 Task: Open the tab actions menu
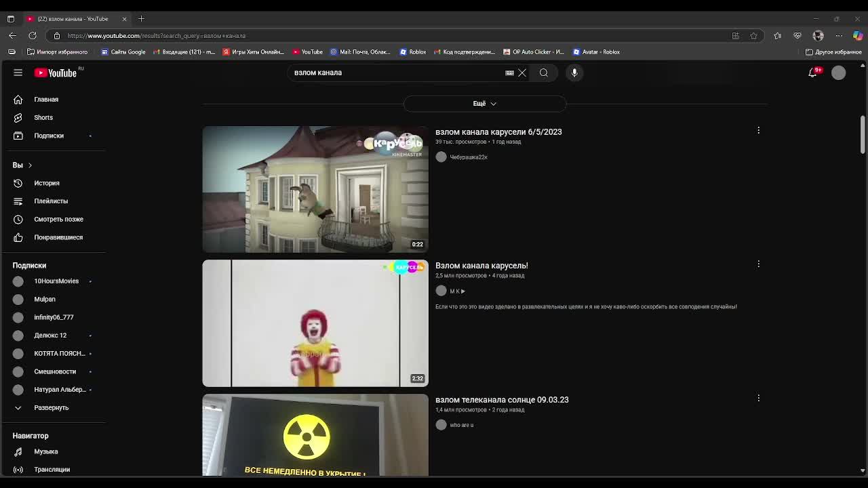[11, 18]
